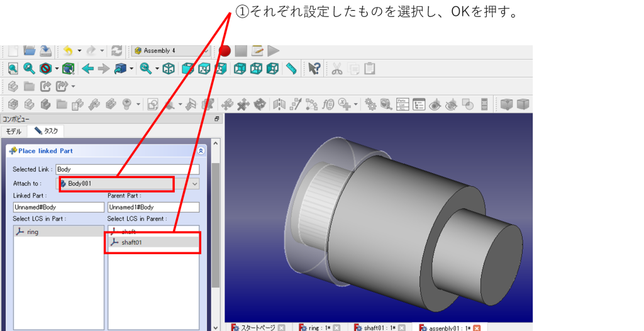Select the measure distance ruler icon
Image resolution: width=644 pixels, height=331 pixels.
pyautogui.click(x=291, y=69)
